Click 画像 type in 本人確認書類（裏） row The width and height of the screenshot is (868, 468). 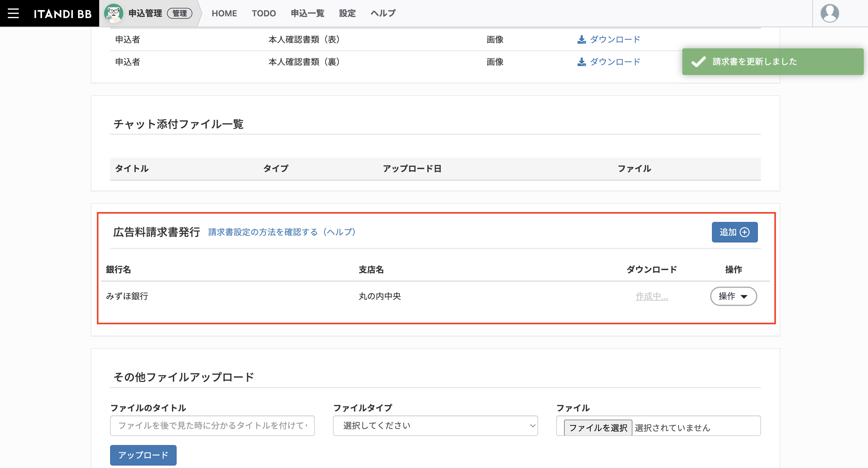495,62
